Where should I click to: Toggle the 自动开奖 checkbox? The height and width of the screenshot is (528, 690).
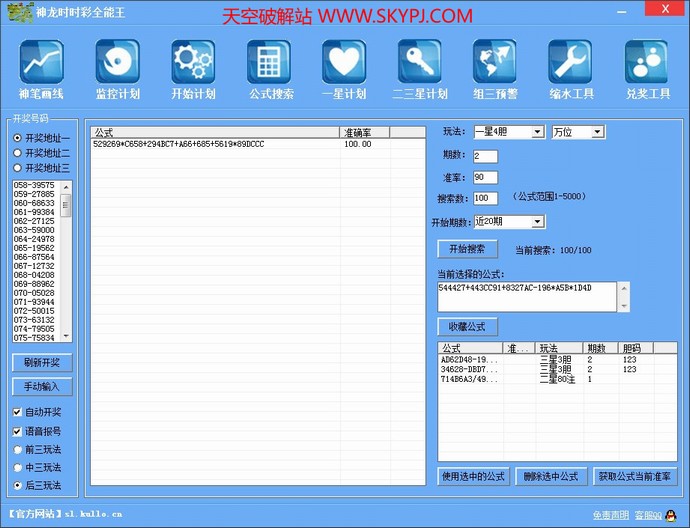click(x=17, y=412)
